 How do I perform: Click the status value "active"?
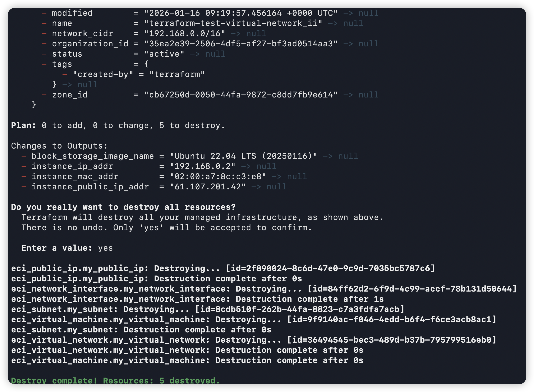tap(164, 54)
